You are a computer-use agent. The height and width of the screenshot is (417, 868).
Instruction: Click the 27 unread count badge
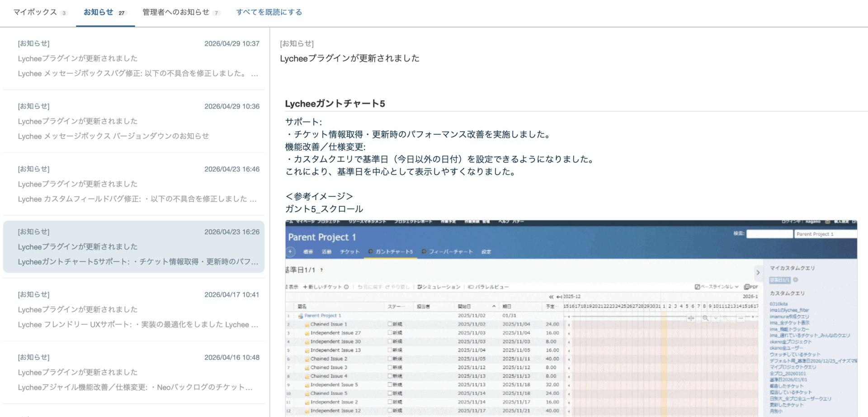click(122, 13)
